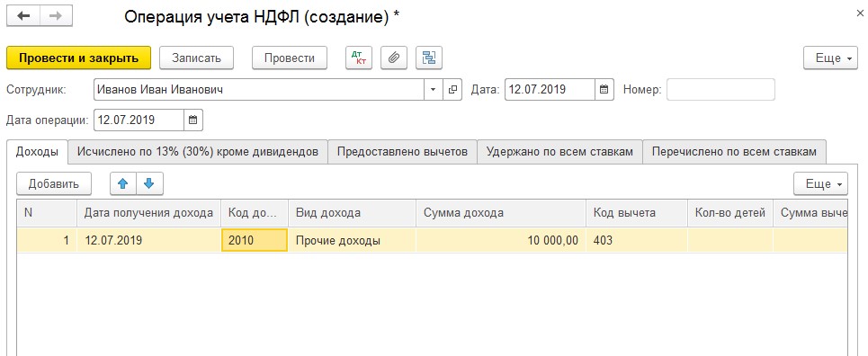Expand Сотрудник dropdown list
Viewport: 868px width, 356px height.
[x=433, y=89]
